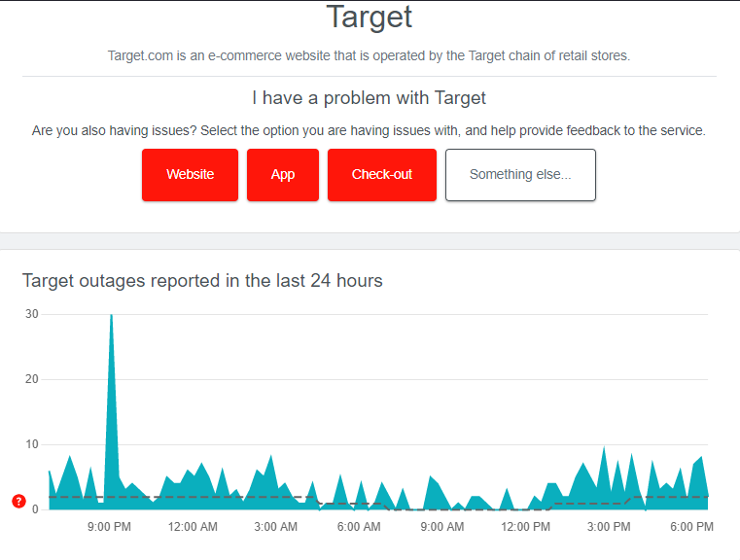Click the 30 y-axis label
This screenshot has height=560, width=740.
coord(32,314)
